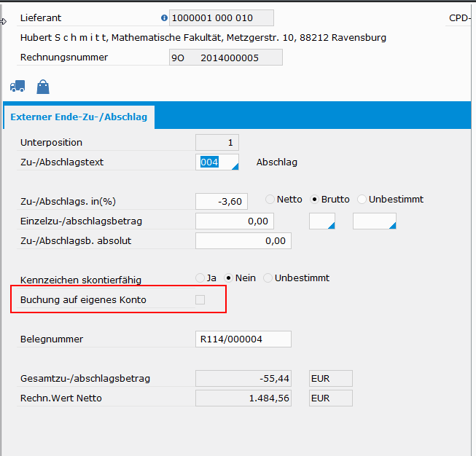Click the Gesamtzu-/abschlagsbetrag label
This screenshot has height=456, width=476.
[85, 378]
